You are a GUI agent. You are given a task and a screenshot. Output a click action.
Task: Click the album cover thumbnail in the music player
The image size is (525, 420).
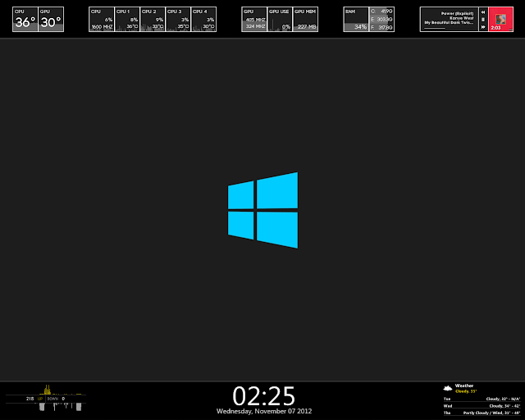coord(501,19)
